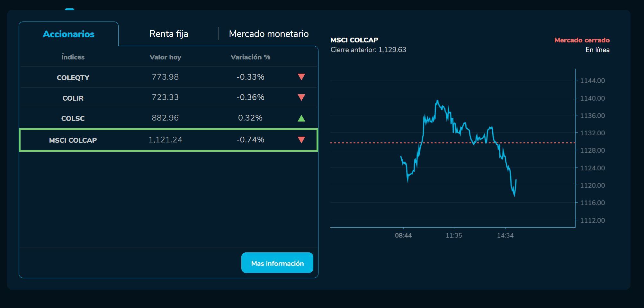Click the red down triangle beside MSCI COLCAP
The image size is (644, 308).
[x=301, y=140]
